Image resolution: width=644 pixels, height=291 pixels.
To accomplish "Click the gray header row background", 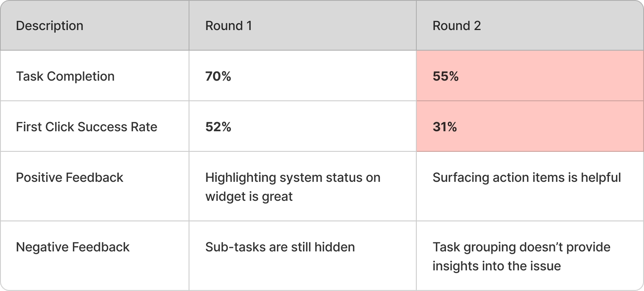I will [335, 25].
